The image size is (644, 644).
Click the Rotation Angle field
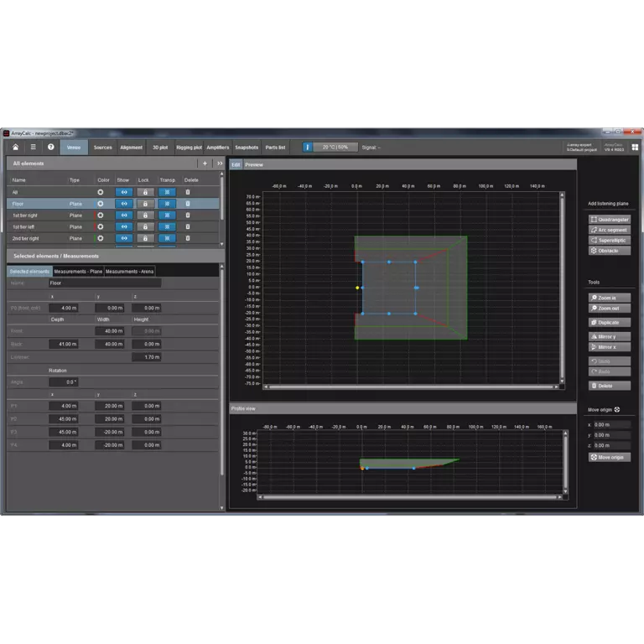pos(63,382)
